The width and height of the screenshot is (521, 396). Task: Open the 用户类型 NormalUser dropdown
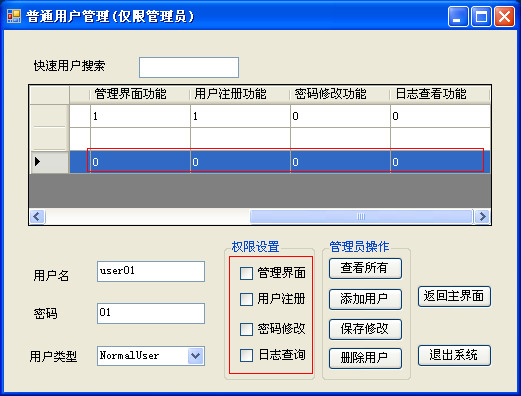(x=196, y=356)
